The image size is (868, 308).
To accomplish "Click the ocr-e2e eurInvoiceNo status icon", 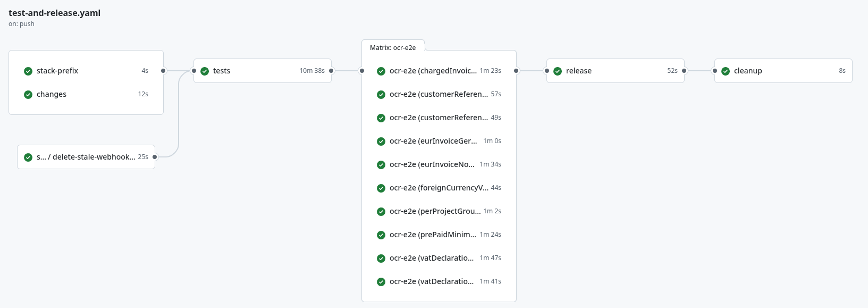I will pyautogui.click(x=381, y=165).
